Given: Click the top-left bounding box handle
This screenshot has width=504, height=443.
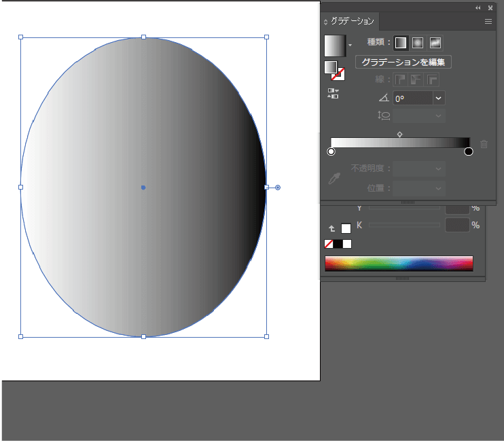Looking at the screenshot, I should 21,37.
